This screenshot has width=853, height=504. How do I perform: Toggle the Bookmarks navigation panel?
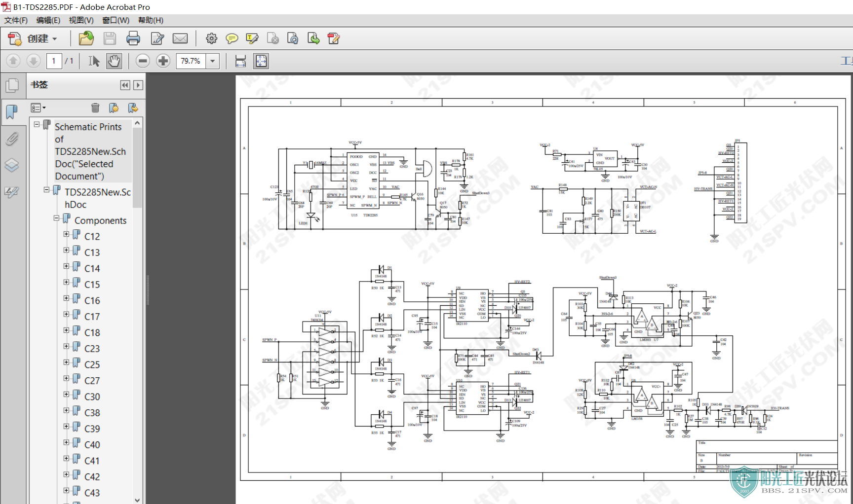click(x=12, y=112)
